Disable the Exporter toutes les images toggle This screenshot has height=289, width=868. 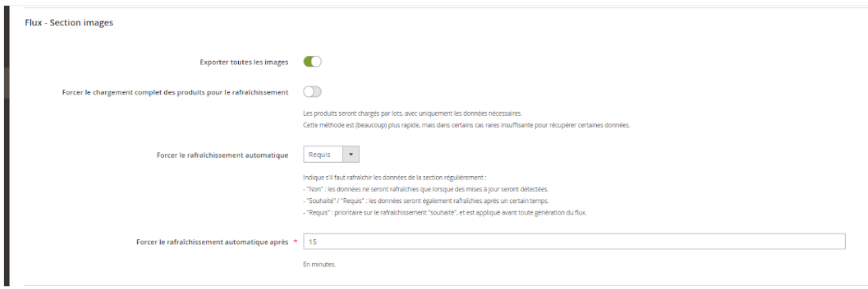point(313,63)
